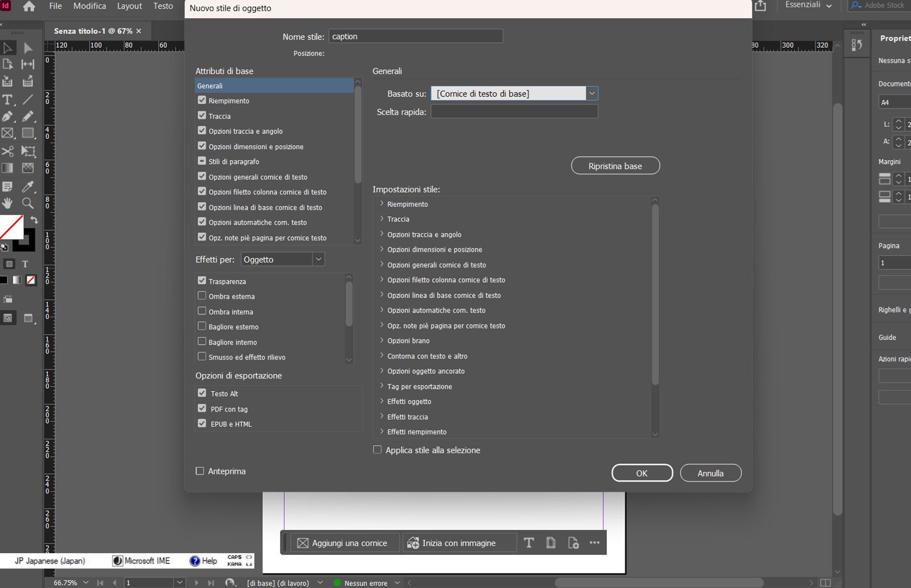Select the Selection tool arrow
The image size is (911, 588).
point(8,48)
